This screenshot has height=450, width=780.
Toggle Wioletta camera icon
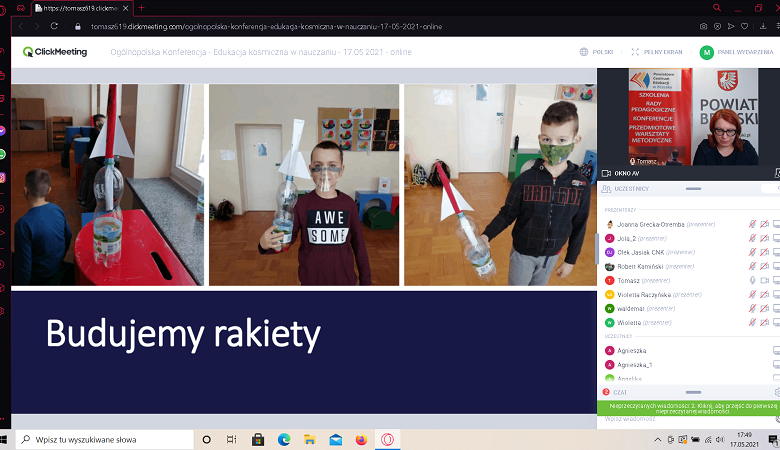(765, 322)
